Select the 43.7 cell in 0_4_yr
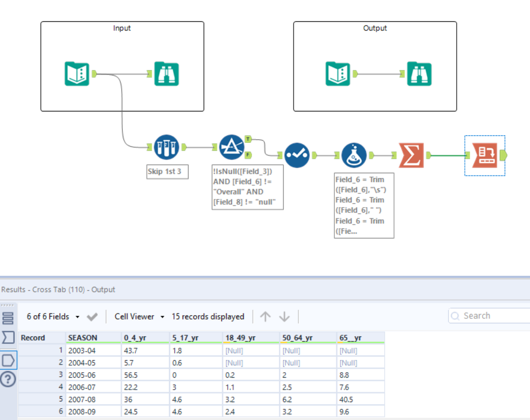This screenshot has height=420, width=530. [145, 351]
